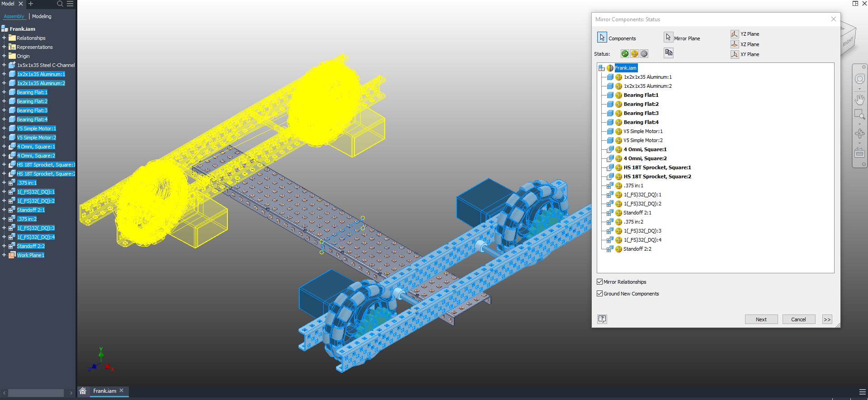The image size is (868, 400).
Task: Click the RIGHT face of the ViewCube
Action: pos(848,42)
